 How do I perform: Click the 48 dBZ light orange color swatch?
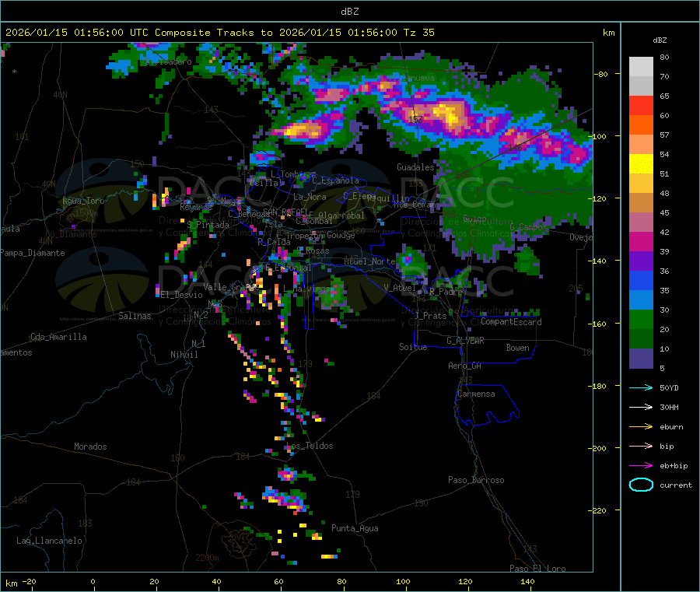641,183
